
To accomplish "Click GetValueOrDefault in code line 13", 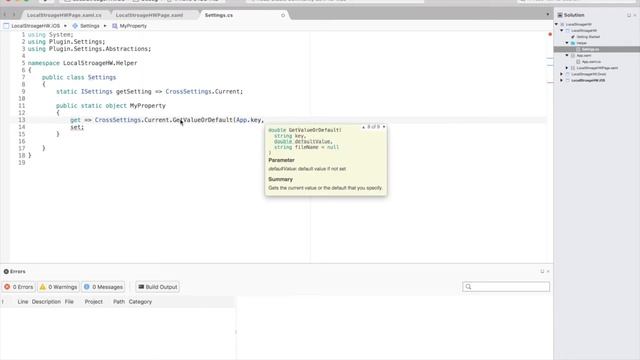I will [202, 120].
